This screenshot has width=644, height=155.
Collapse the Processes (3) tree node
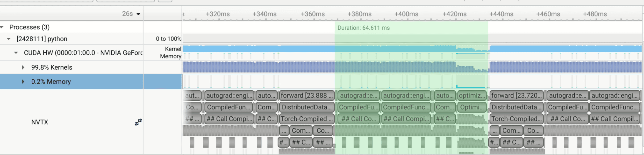point(2,27)
